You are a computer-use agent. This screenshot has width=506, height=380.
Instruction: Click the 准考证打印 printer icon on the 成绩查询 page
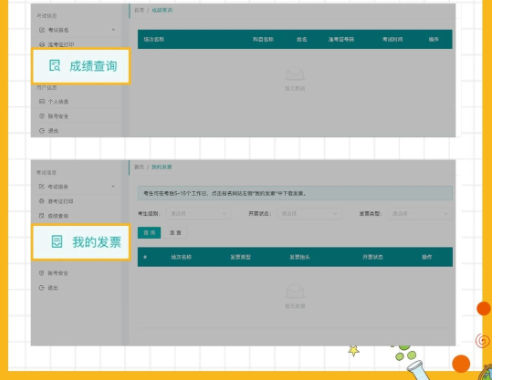pyautogui.click(x=42, y=44)
